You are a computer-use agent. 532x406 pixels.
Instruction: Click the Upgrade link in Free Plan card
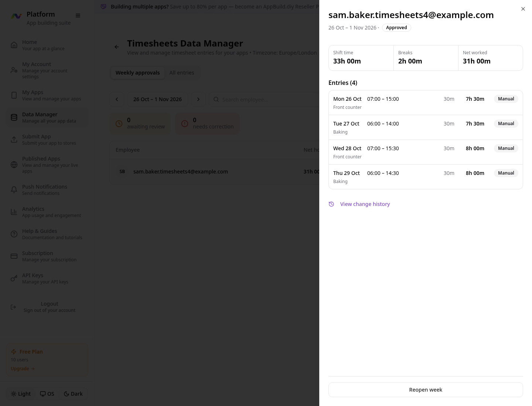click(23, 368)
